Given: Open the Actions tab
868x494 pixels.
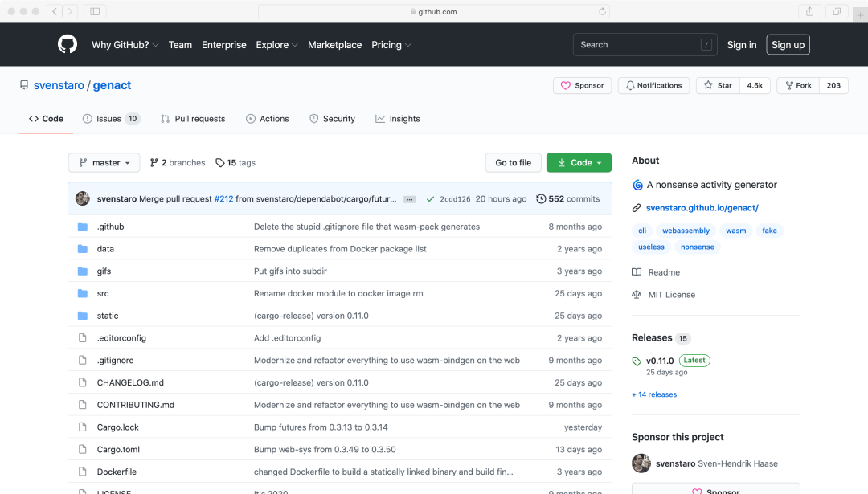Looking at the screenshot, I should (268, 118).
